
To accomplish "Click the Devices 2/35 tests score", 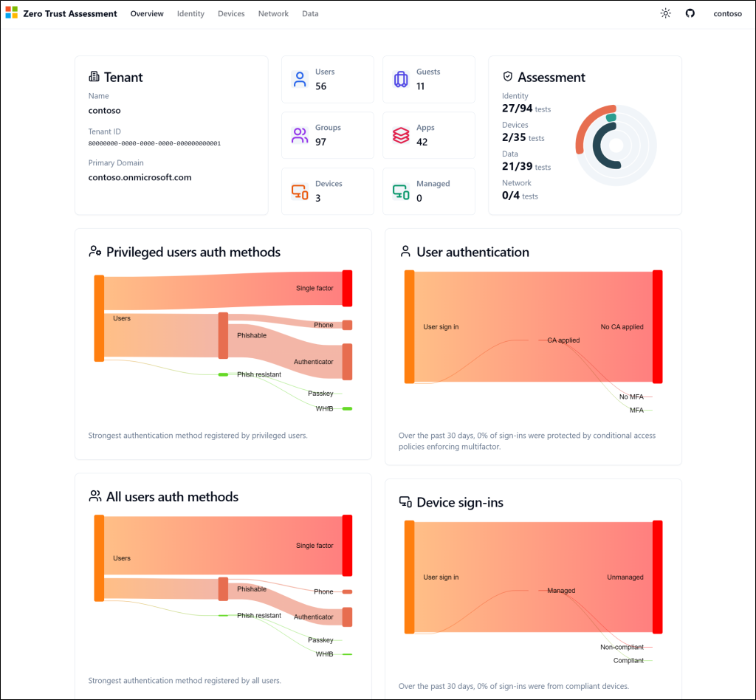I will click(x=523, y=137).
